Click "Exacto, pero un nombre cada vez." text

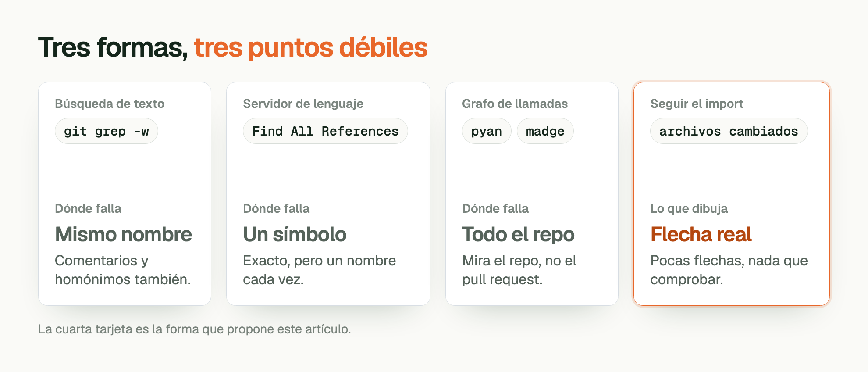(320, 270)
